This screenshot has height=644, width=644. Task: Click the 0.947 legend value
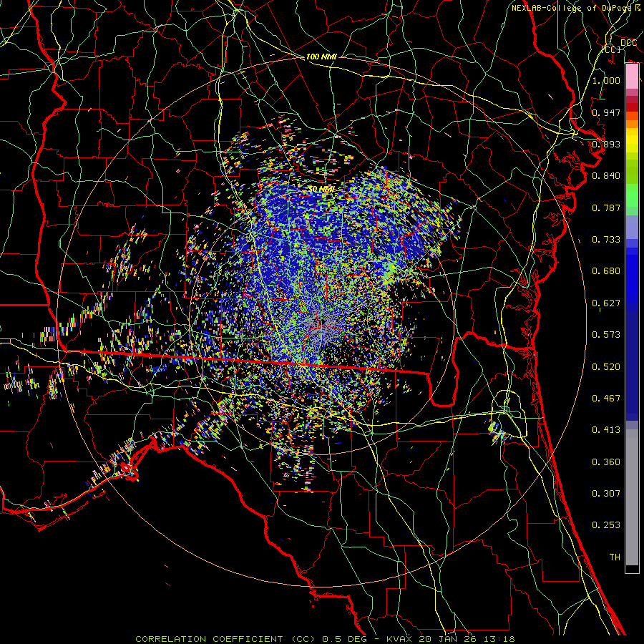pyautogui.click(x=606, y=112)
